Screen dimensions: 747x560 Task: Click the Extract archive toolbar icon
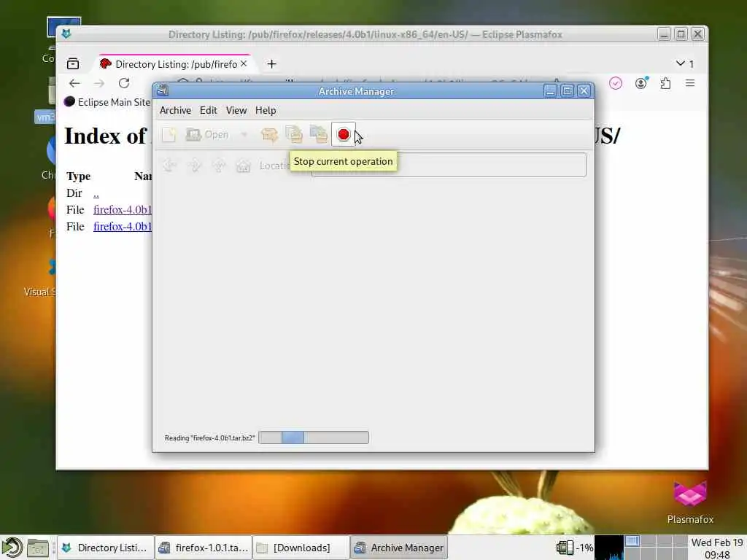269,135
